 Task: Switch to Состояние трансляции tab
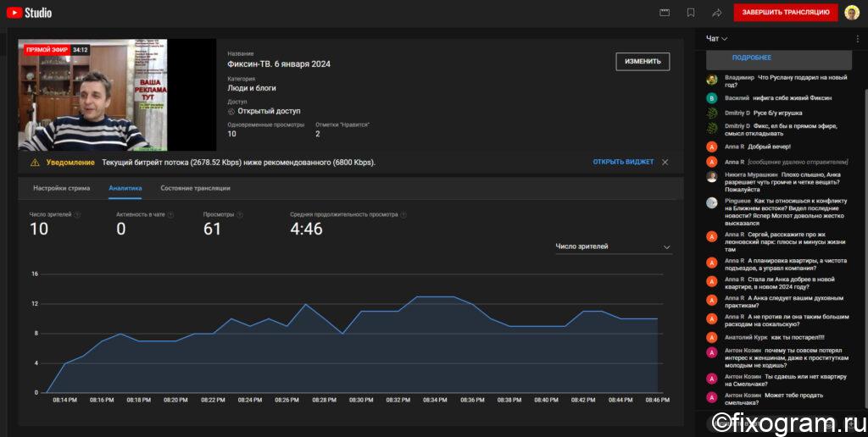196,188
